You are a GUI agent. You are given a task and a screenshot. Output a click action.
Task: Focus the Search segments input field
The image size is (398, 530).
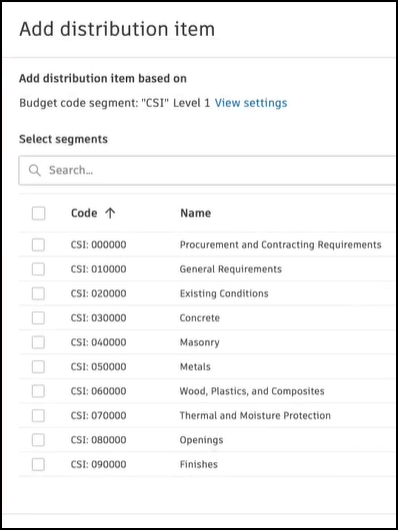(x=207, y=170)
